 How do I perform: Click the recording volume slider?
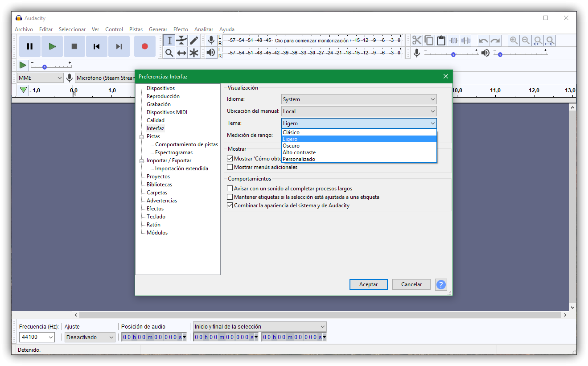[x=451, y=53]
